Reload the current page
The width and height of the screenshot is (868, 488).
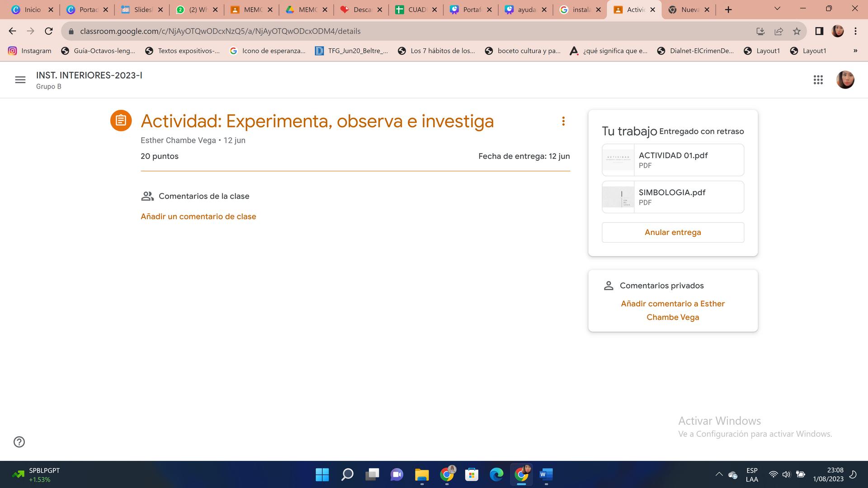pos(49,31)
